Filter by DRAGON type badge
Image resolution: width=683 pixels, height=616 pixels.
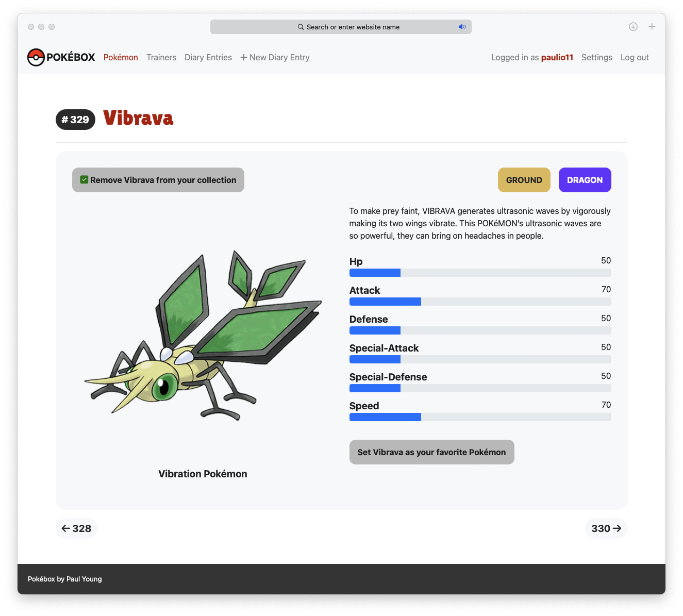[x=585, y=180]
